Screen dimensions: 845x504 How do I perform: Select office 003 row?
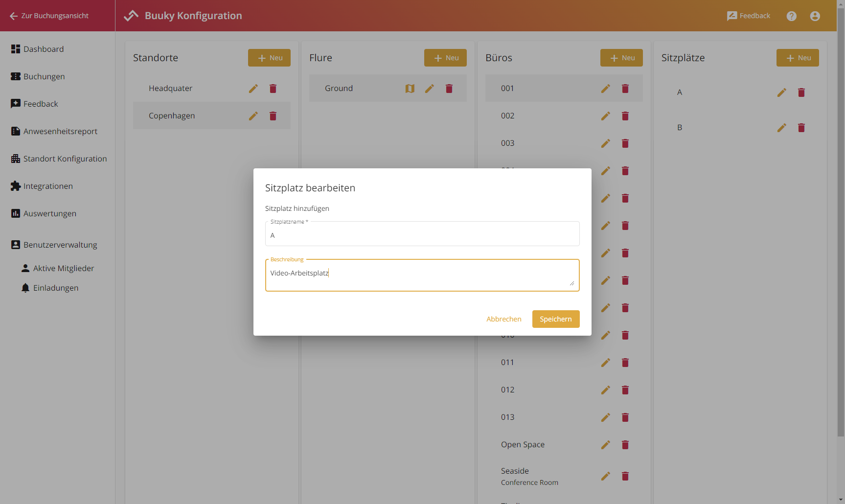click(564, 143)
